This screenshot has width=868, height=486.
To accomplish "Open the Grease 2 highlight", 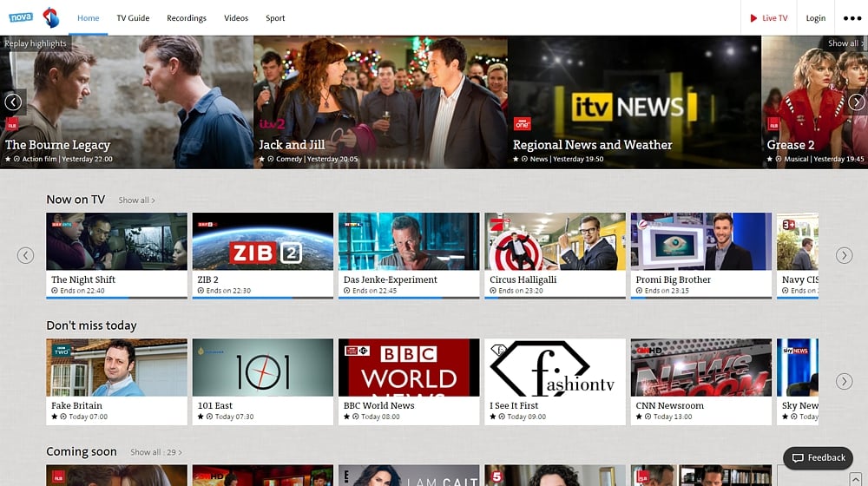I will (815, 102).
